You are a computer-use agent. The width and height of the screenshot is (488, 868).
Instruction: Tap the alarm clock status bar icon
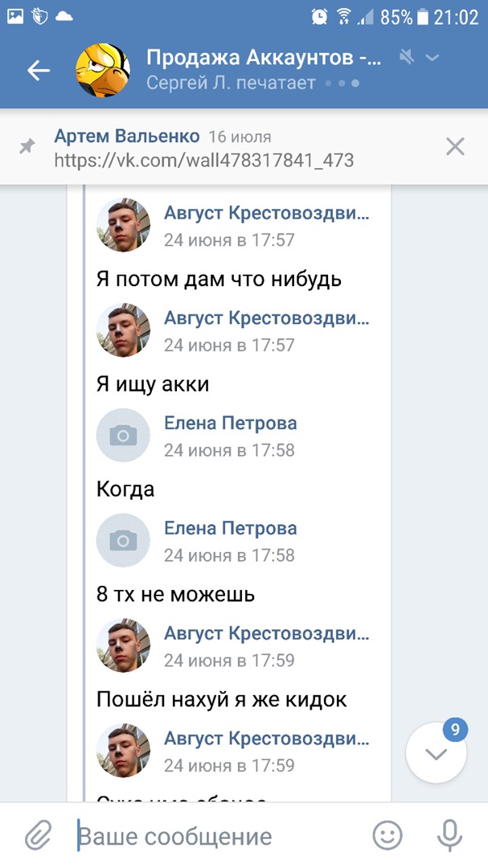coord(320,16)
